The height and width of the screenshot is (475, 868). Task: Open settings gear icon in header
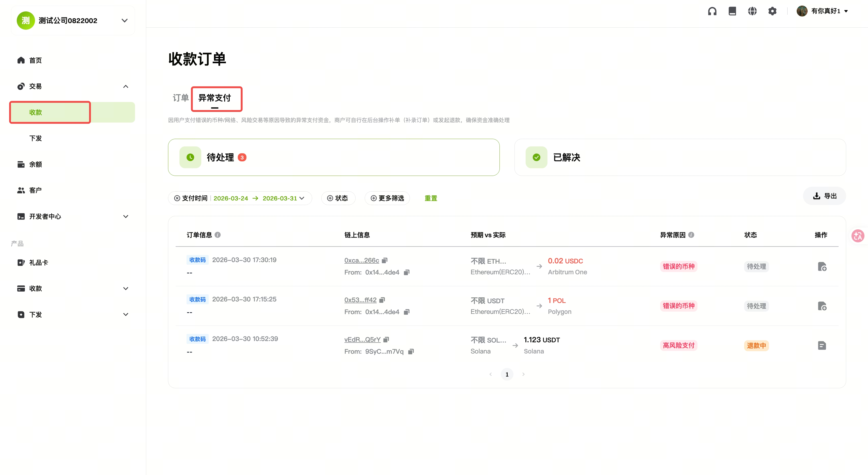tap(772, 11)
